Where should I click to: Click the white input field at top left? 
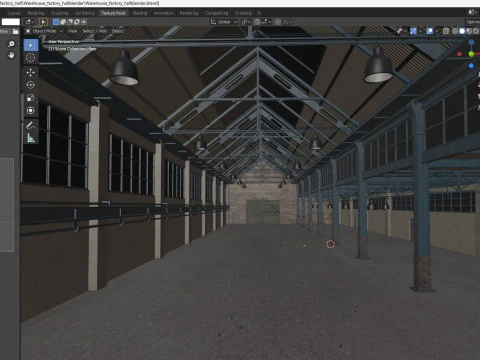pos(11,22)
